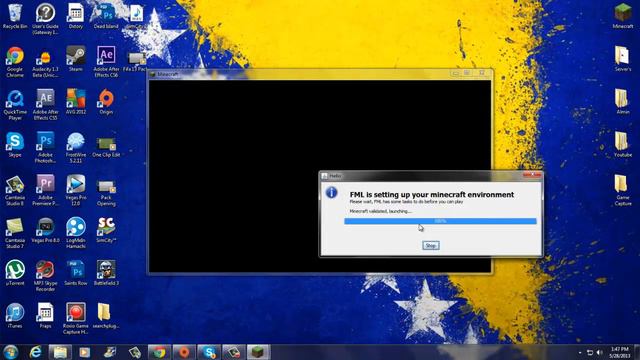Image resolution: width=640 pixels, height=360 pixels.
Task: Select the Dead Island PSD file icon
Action: pyautogui.click(x=106, y=16)
